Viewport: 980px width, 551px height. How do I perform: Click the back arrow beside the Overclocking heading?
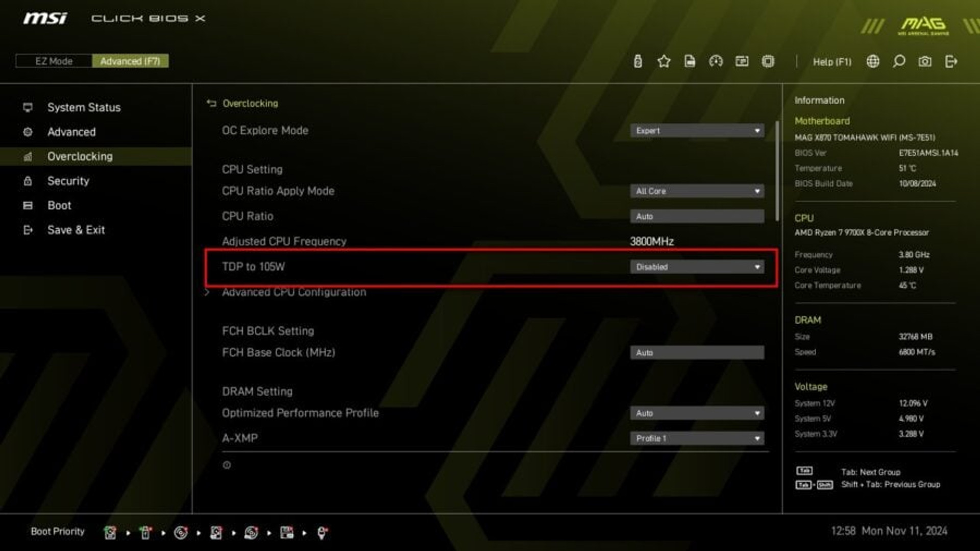tap(211, 103)
